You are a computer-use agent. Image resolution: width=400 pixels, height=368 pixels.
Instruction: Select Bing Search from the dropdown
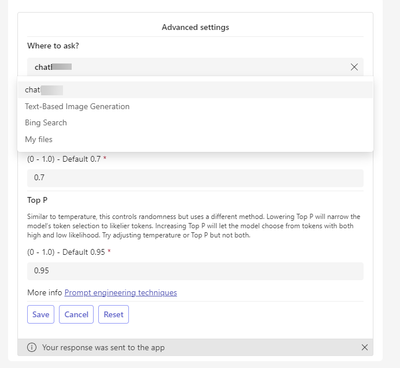coord(195,123)
